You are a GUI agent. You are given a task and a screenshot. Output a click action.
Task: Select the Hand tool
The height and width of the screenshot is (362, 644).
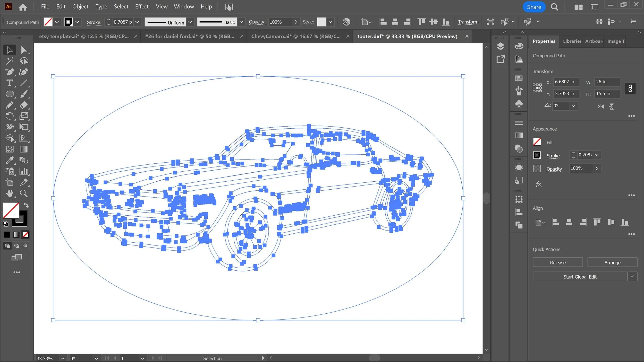(10, 193)
